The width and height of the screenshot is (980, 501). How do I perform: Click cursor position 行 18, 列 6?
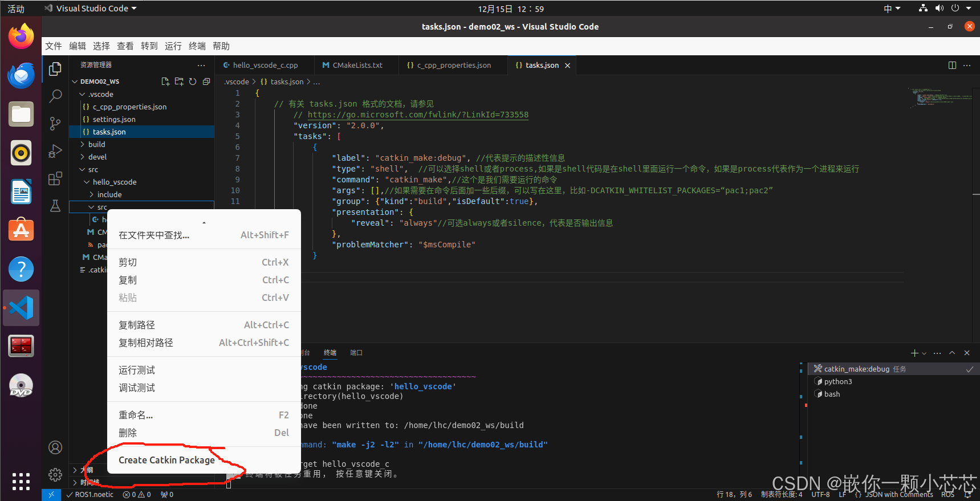[x=734, y=495]
